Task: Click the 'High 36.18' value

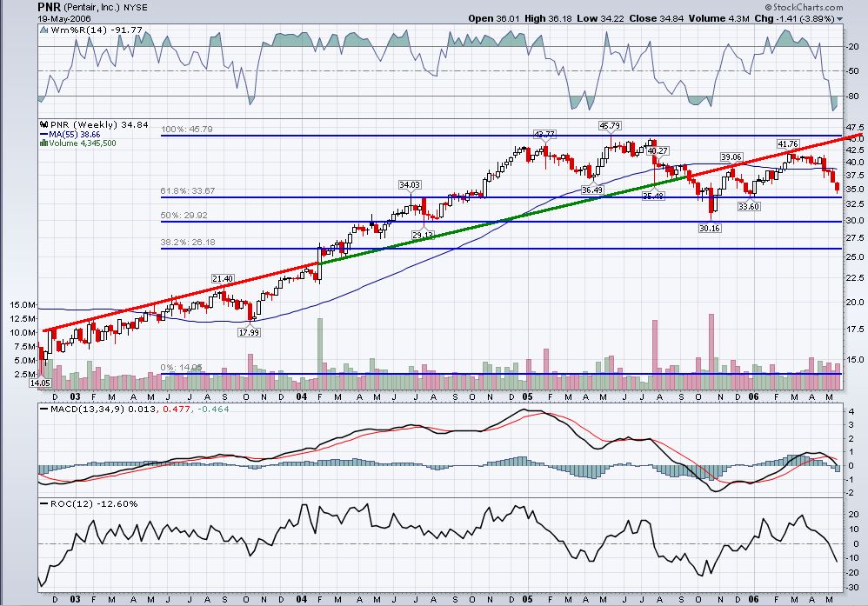Action: [548, 18]
